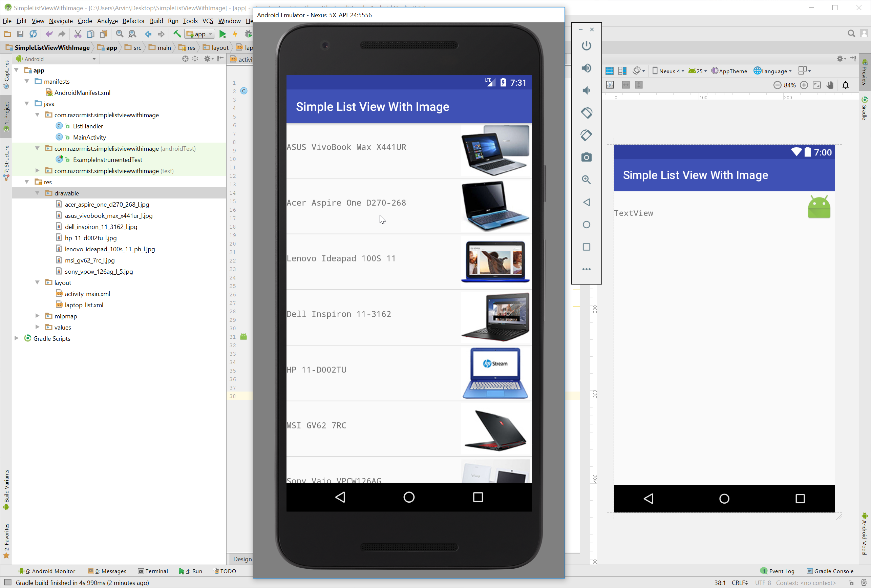Screen dimensions: 871x588
Task: Apply changes with lightning bolt icon
Action: tap(235, 34)
